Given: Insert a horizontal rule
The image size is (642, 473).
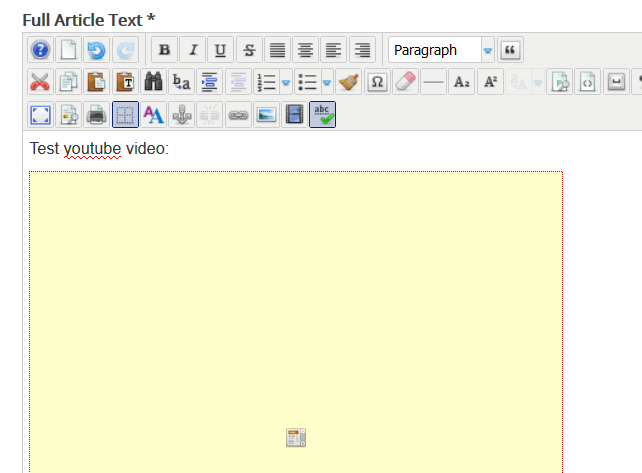Looking at the screenshot, I should tap(433, 82).
